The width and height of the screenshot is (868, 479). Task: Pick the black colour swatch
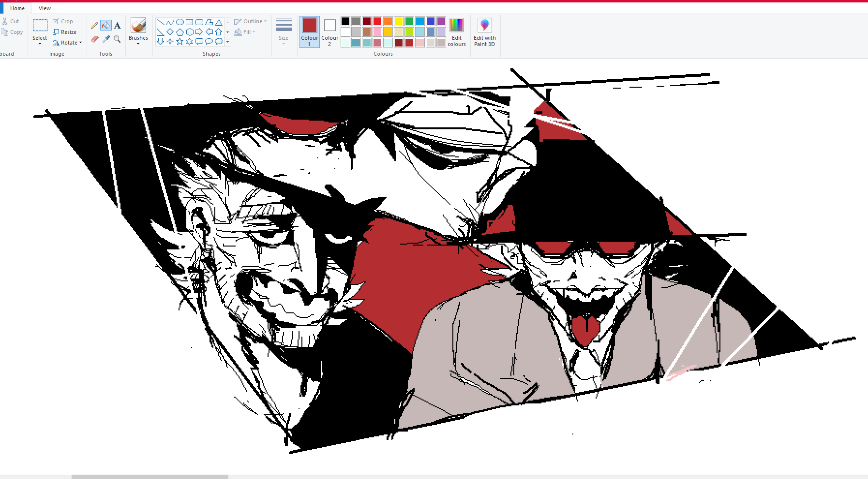click(345, 21)
